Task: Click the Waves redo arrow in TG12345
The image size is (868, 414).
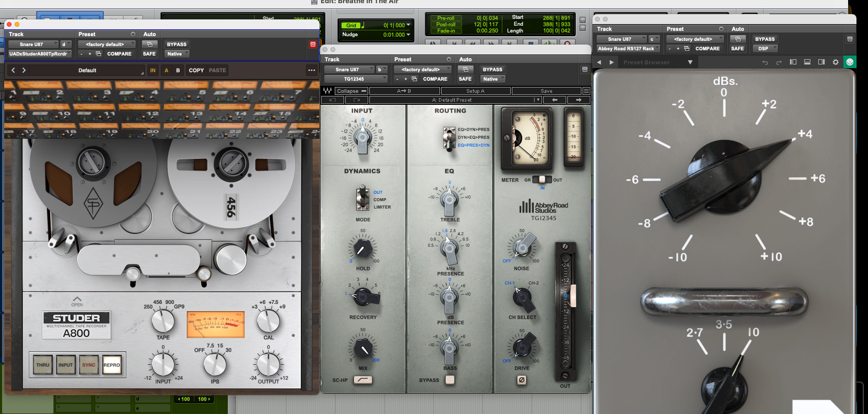Action: pyautogui.click(x=357, y=100)
